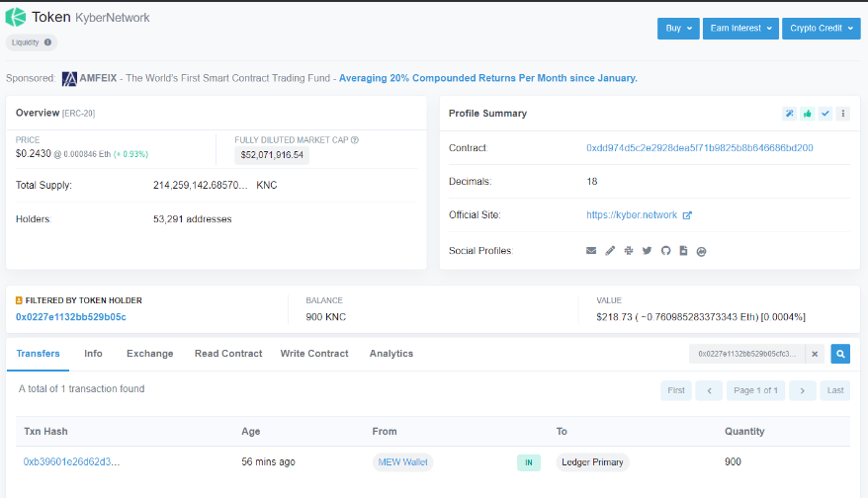Clear the address filter with X

(x=815, y=354)
